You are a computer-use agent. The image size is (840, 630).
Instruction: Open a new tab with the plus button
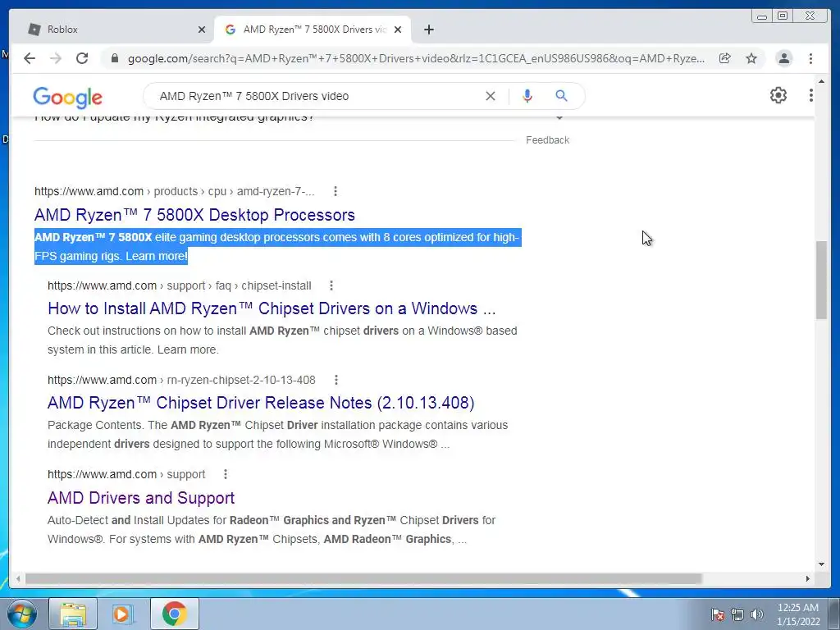pyautogui.click(x=428, y=30)
